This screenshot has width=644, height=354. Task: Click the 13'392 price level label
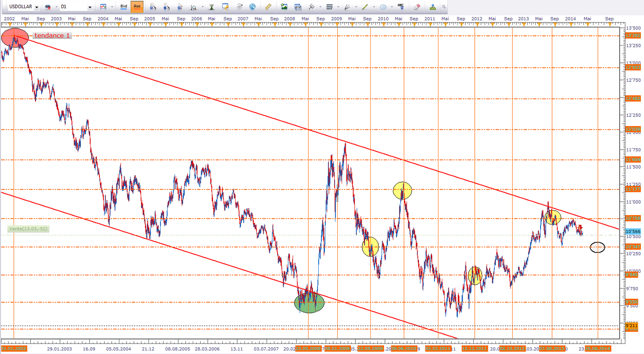pyautogui.click(x=633, y=36)
